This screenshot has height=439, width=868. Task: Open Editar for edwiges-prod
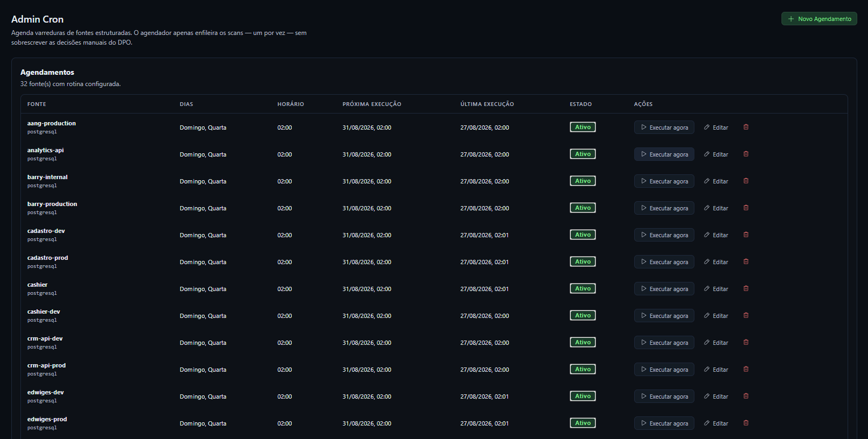[x=716, y=423]
